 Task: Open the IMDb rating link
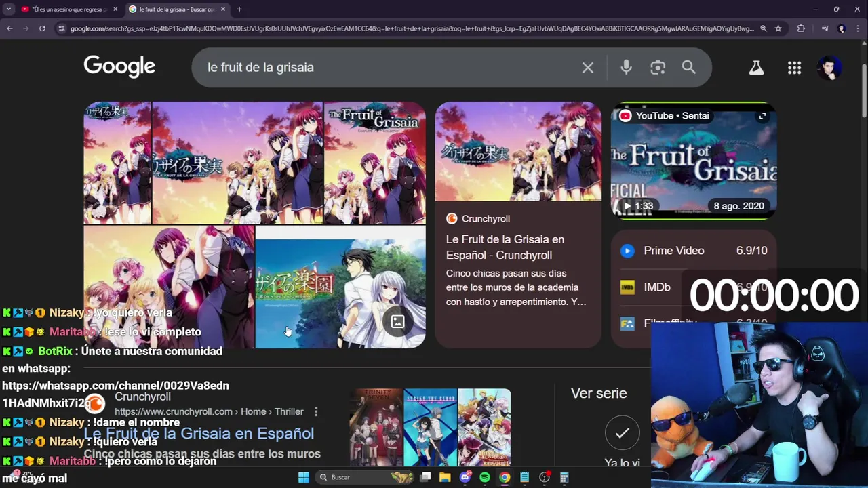coord(694,287)
